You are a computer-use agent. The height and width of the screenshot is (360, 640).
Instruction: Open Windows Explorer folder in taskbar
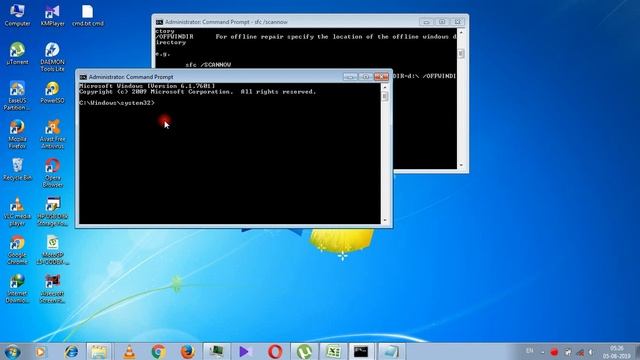pyautogui.click(x=99, y=352)
